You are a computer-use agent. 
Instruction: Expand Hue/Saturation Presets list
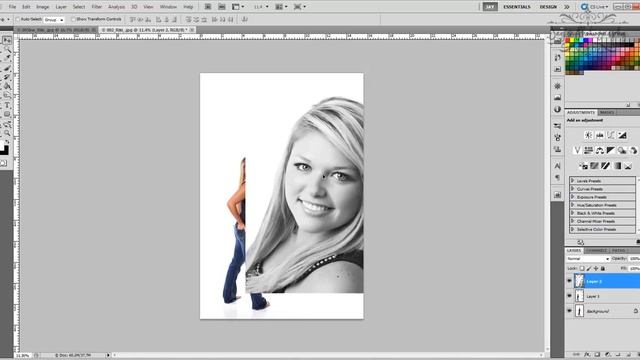pyautogui.click(x=573, y=205)
